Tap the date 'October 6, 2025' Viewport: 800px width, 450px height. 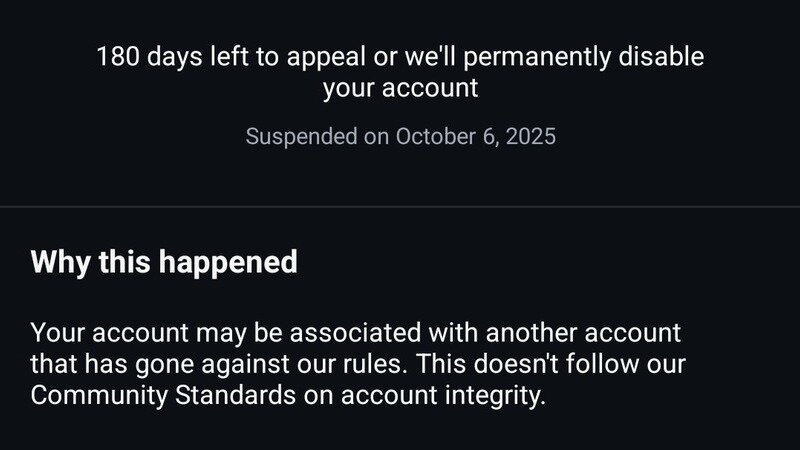[475, 136]
